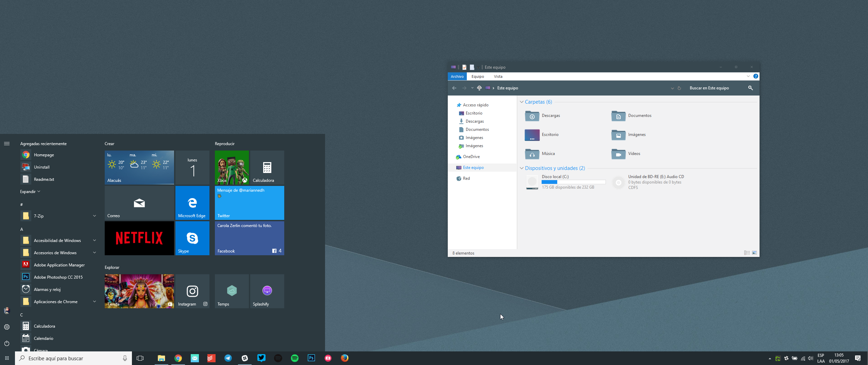868x365 pixels.
Task: Open Quick Access Toolbar customize dropdown
Action: [x=478, y=68]
